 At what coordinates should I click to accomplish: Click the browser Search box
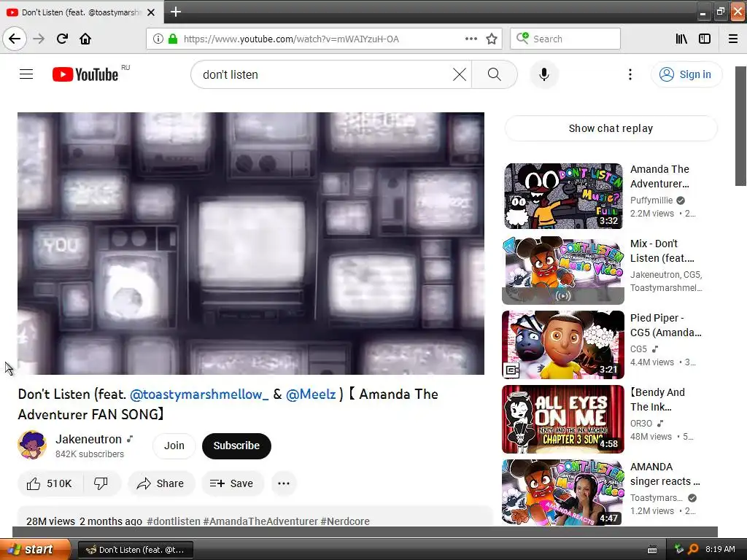[565, 39]
